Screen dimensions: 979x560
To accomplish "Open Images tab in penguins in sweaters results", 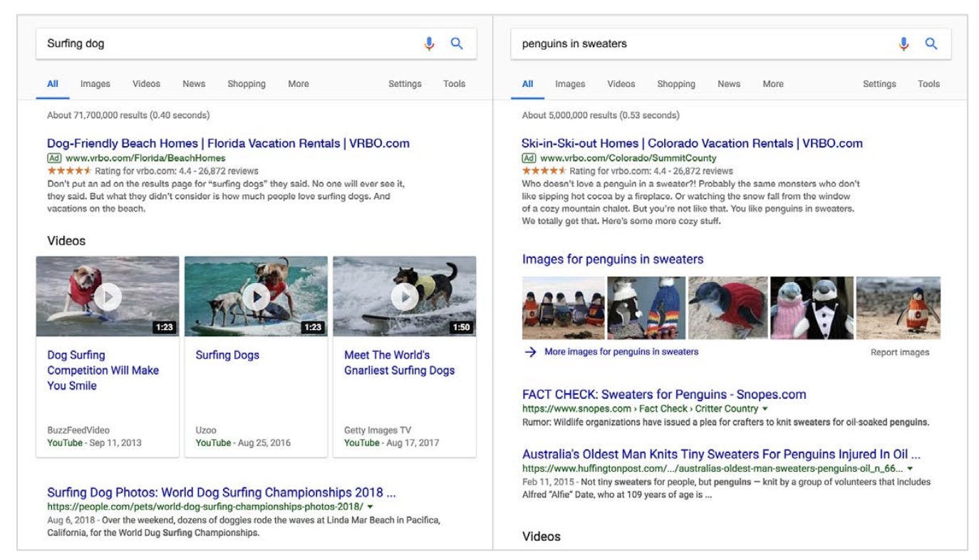I will 570,84.
